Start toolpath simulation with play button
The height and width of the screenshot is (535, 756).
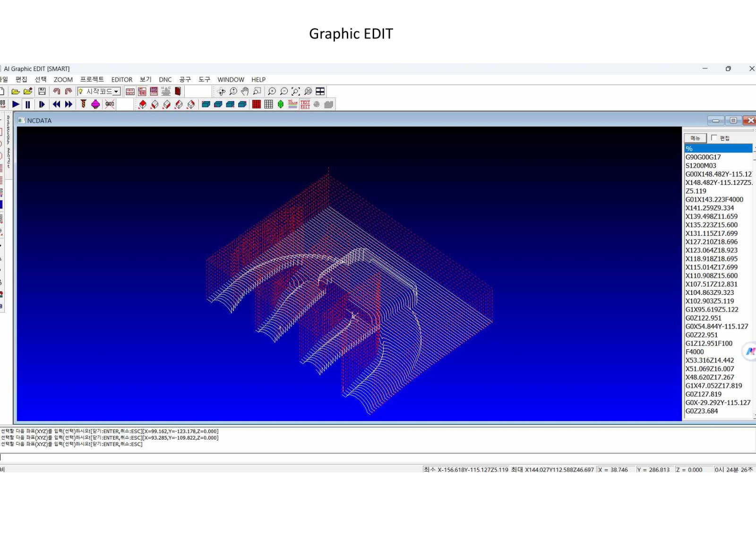click(x=16, y=104)
